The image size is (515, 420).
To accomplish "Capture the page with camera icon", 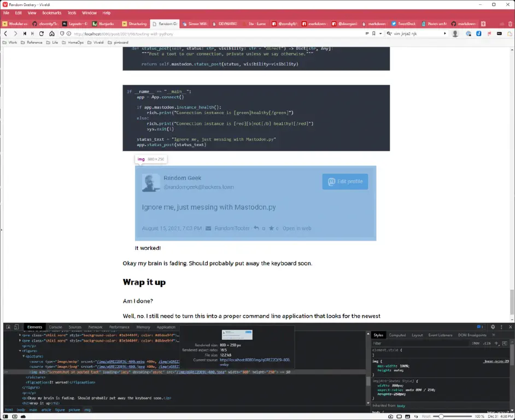I will [x=390, y=416].
